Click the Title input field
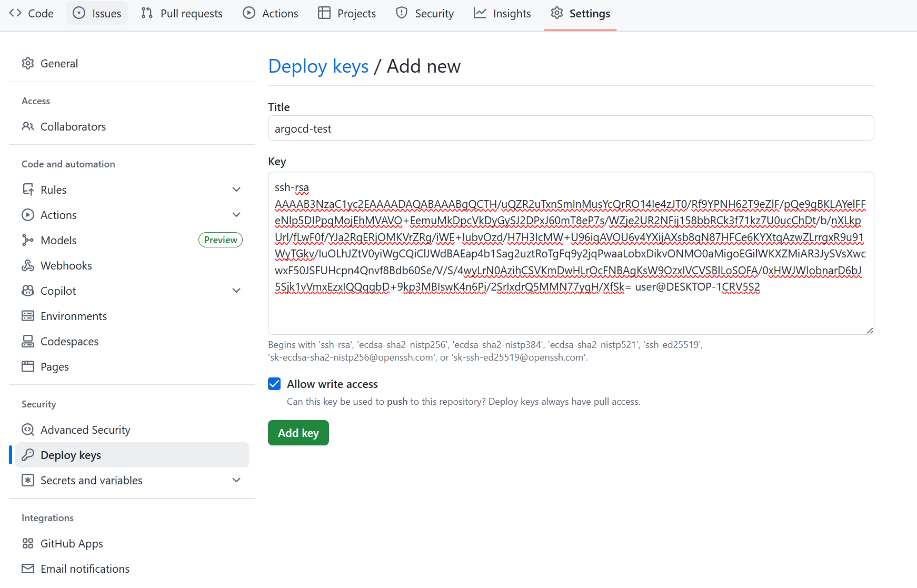Viewport: 917px width, 588px height. point(571,128)
